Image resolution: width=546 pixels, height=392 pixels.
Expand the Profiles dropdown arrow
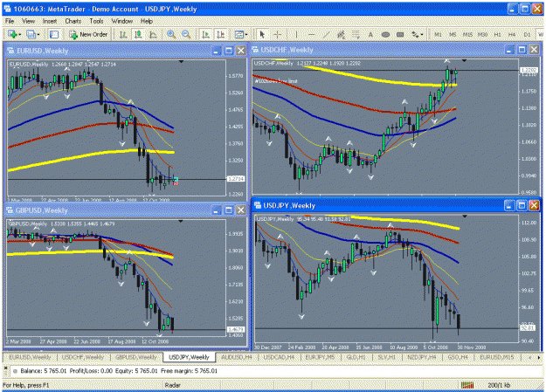click(38, 34)
